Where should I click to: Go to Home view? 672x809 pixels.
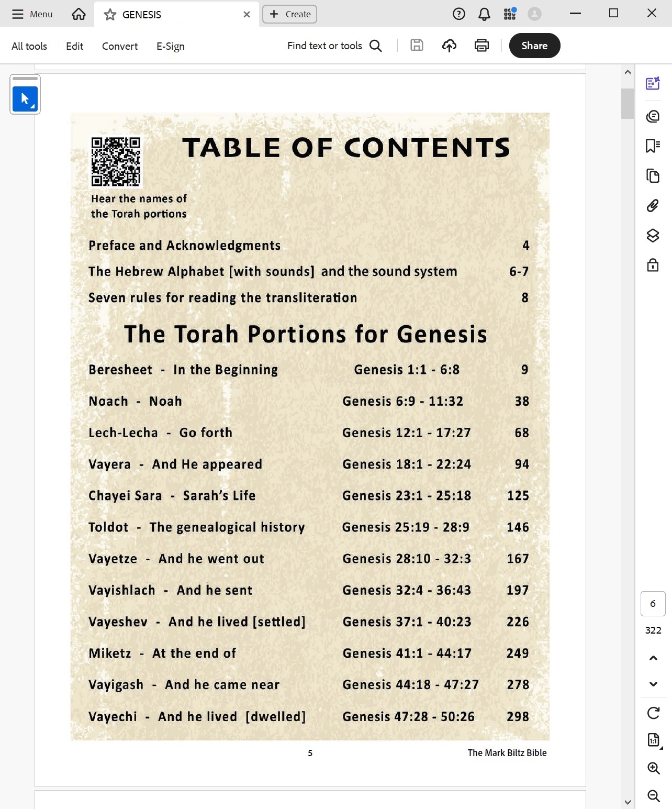tap(79, 14)
